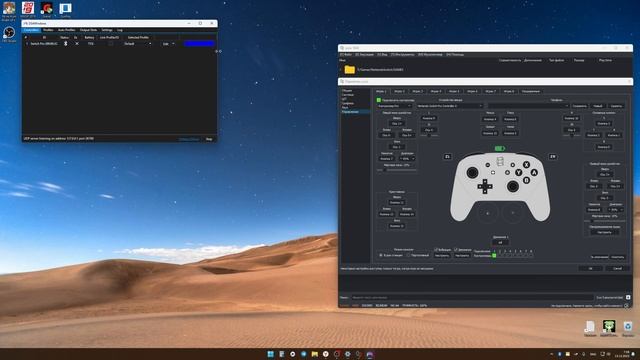Open the Default selected profile dropdown in DS4Windows
Screen dimensions: 640x360
(x=138, y=44)
